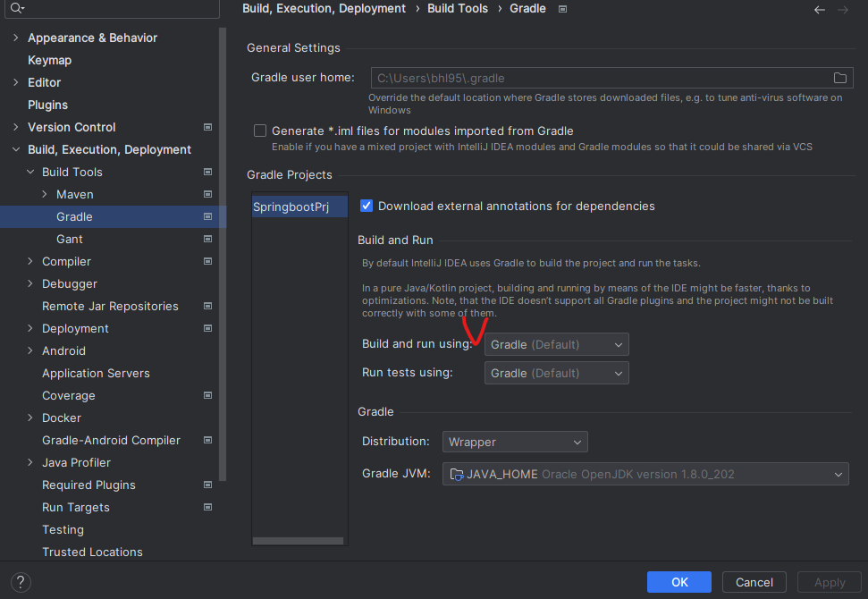Screen dimensions: 868x599
Task: Click the Cancel button
Action: 754,582
